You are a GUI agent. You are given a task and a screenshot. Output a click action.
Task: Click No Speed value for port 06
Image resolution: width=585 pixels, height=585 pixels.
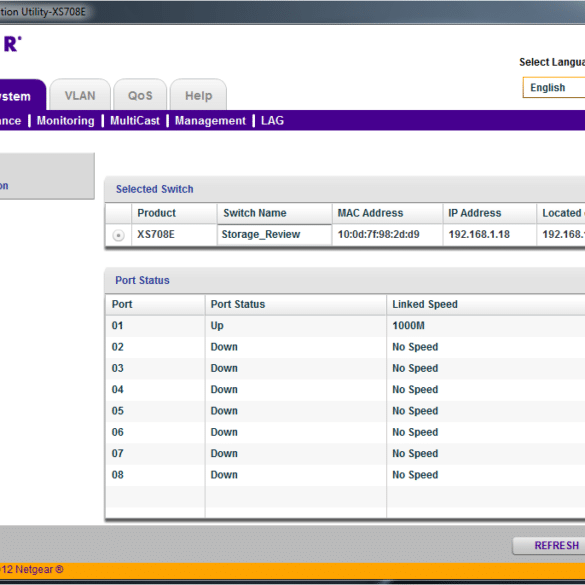coord(415,432)
